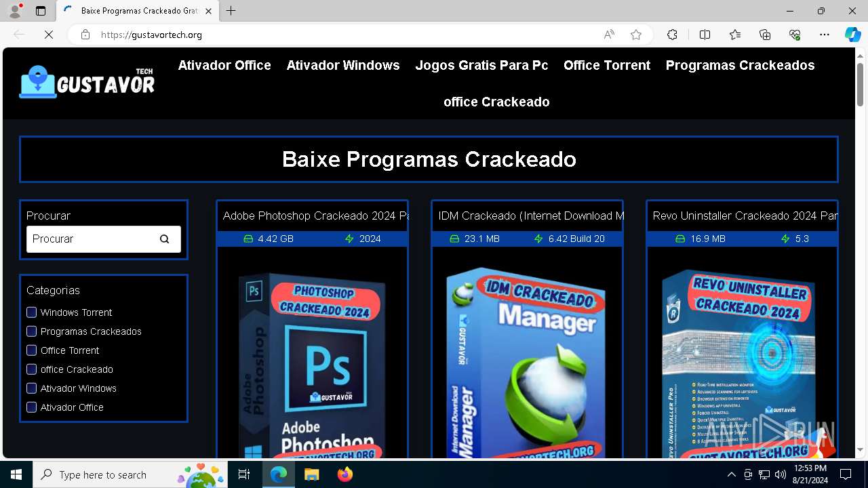Open the Copilot sidebar icon
Screen dimensions: 868x488
tap(852, 35)
